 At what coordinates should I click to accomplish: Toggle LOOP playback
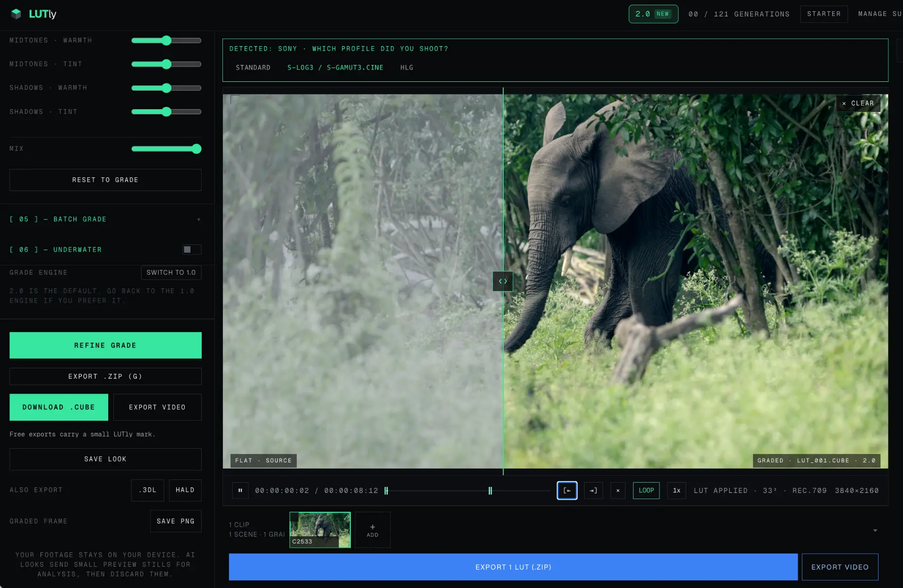[646, 491]
